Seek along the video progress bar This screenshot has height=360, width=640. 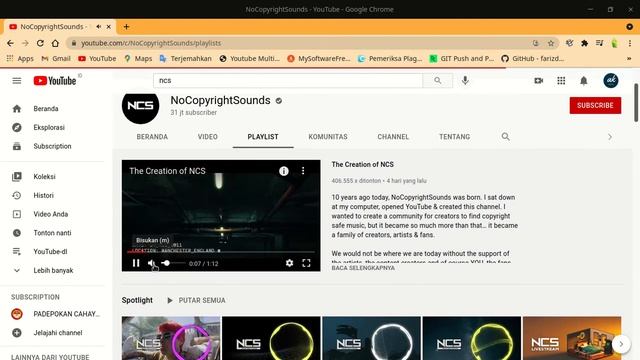(x=221, y=252)
